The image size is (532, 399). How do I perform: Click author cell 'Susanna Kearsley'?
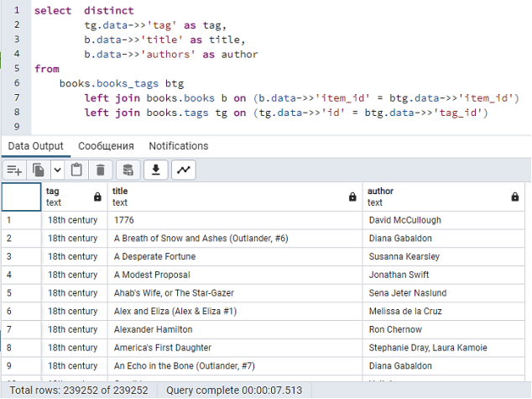click(x=443, y=257)
